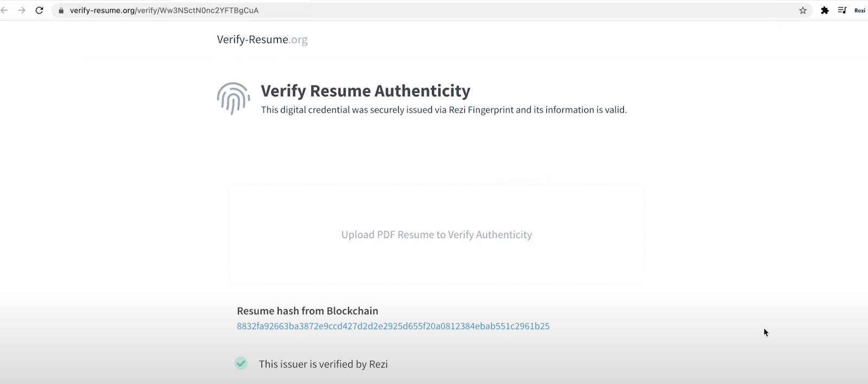868x384 pixels.
Task: Open the blockchain resume hash link
Action: [393, 326]
